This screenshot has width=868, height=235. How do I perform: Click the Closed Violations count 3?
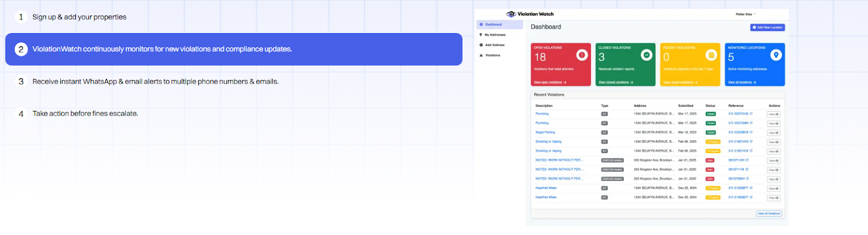coord(602,57)
